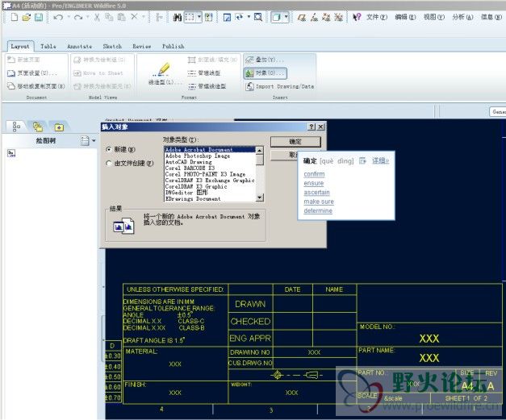Open the delete options dropdown arrow
This screenshot has height=420, width=506.
[x=144, y=16]
